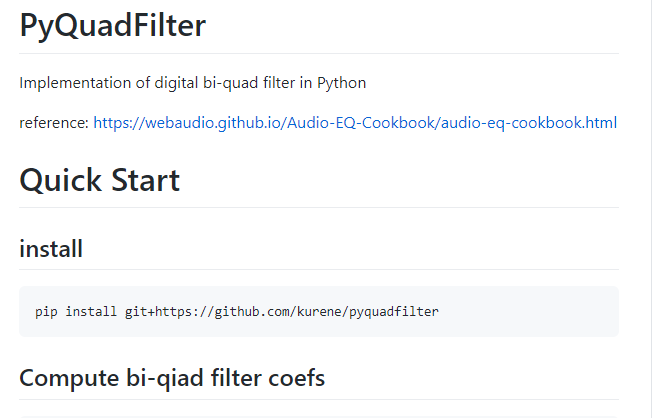Click the word 'bi-quad' in the description
The width and height of the screenshot is (654, 418).
coord(231,83)
